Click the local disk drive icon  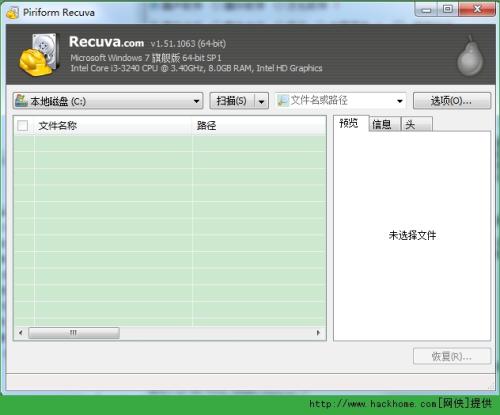(x=21, y=100)
